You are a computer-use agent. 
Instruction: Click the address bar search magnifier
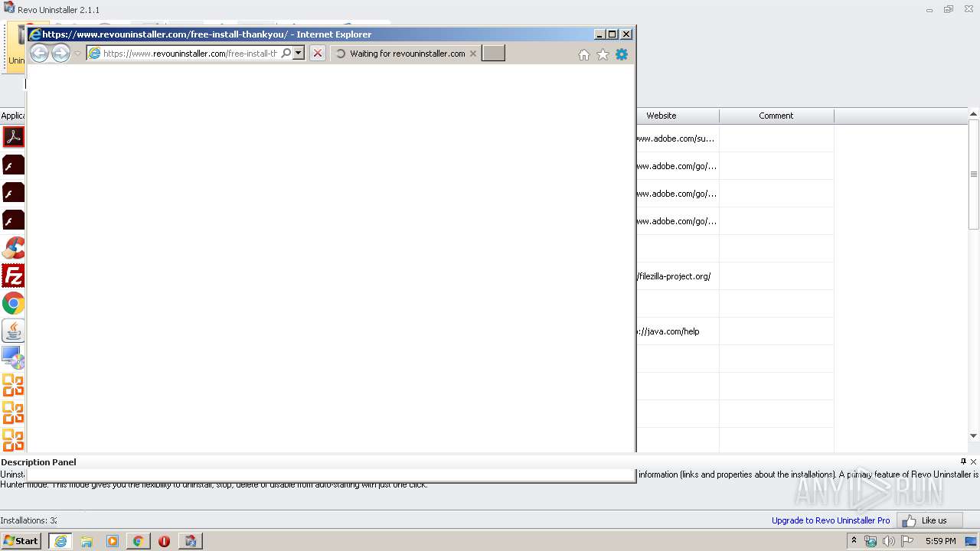pyautogui.click(x=286, y=54)
